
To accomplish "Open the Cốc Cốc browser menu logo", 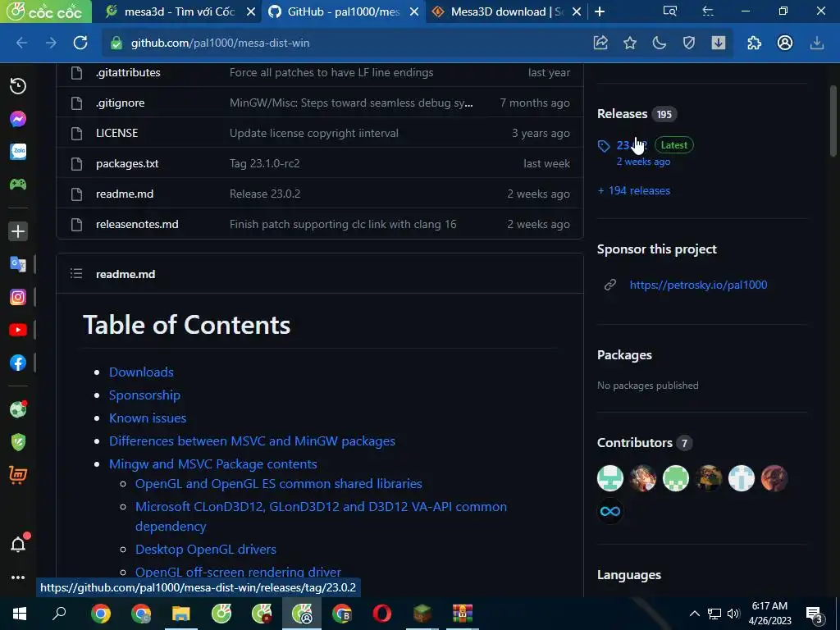I will [45, 11].
